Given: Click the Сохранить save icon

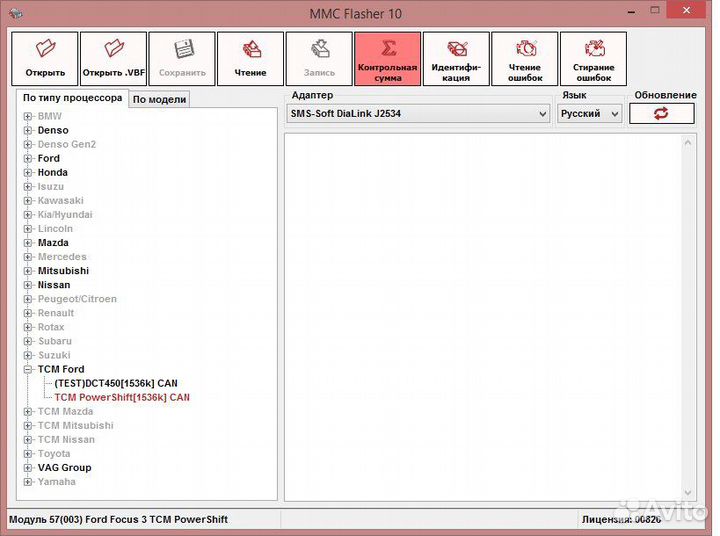Looking at the screenshot, I should [182, 58].
